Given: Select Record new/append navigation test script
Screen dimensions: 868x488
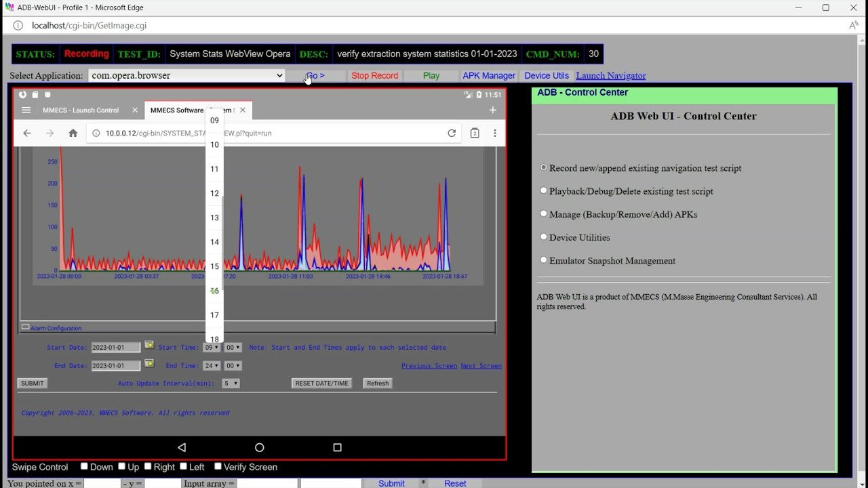Looking at the screenshot, I should [544, 167].
